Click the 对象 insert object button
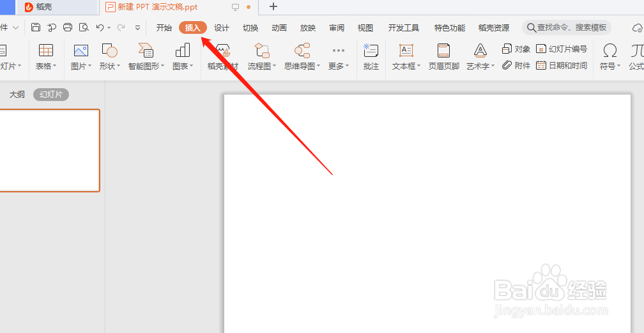 [516, 49]
